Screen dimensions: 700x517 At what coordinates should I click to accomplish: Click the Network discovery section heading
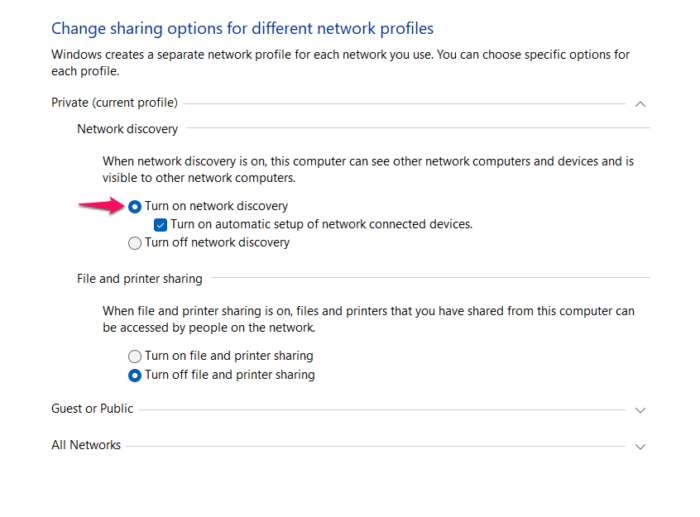tap(127, 129)
